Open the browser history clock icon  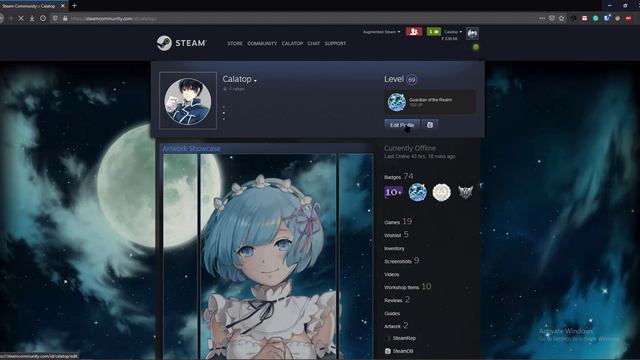[x=43, y=18]
